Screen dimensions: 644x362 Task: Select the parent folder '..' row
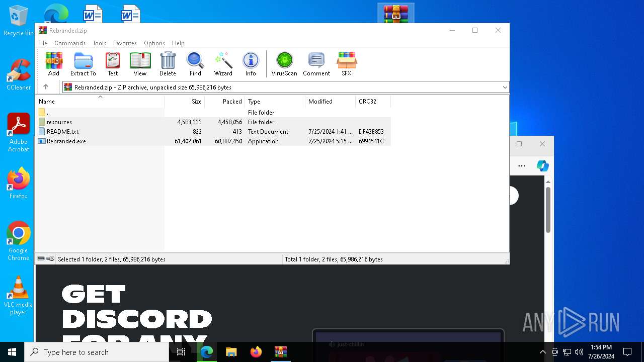[213, 113]
